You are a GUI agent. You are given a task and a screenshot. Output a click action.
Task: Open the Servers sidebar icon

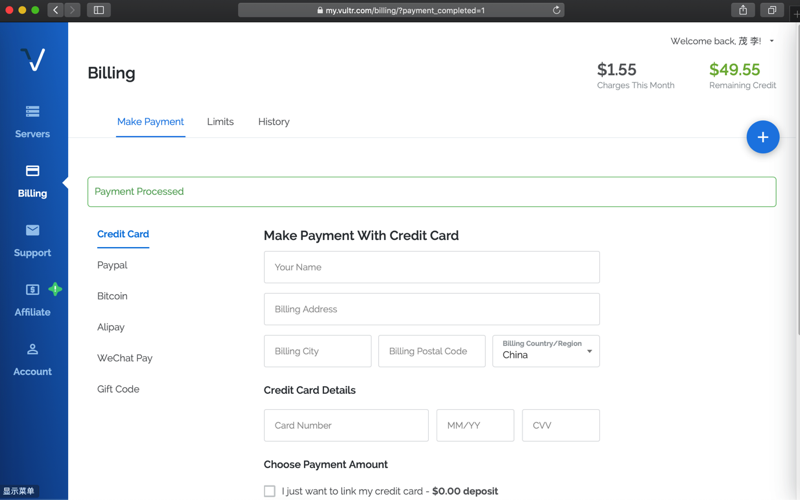coord(32,112)
